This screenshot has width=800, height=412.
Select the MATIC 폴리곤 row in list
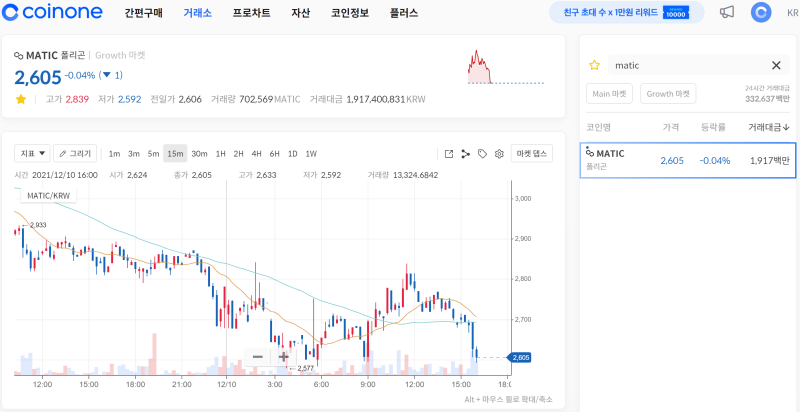click(x=688, y=161)
